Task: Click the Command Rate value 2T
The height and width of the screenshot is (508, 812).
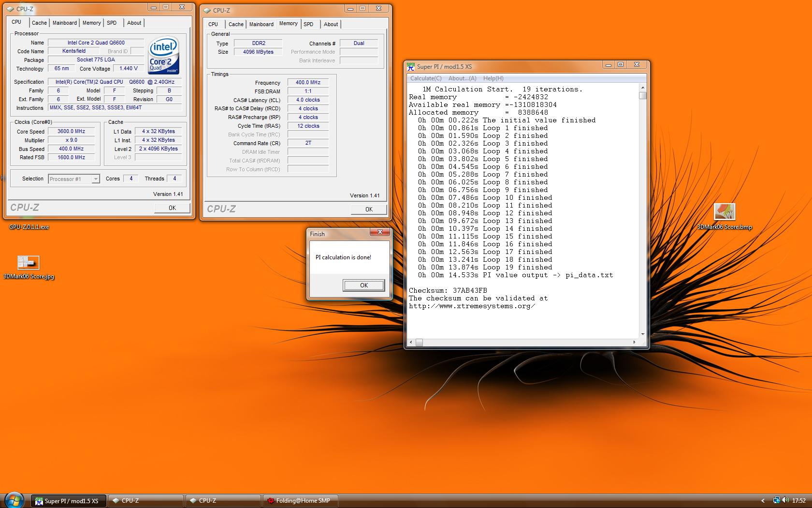Action: 308,143
